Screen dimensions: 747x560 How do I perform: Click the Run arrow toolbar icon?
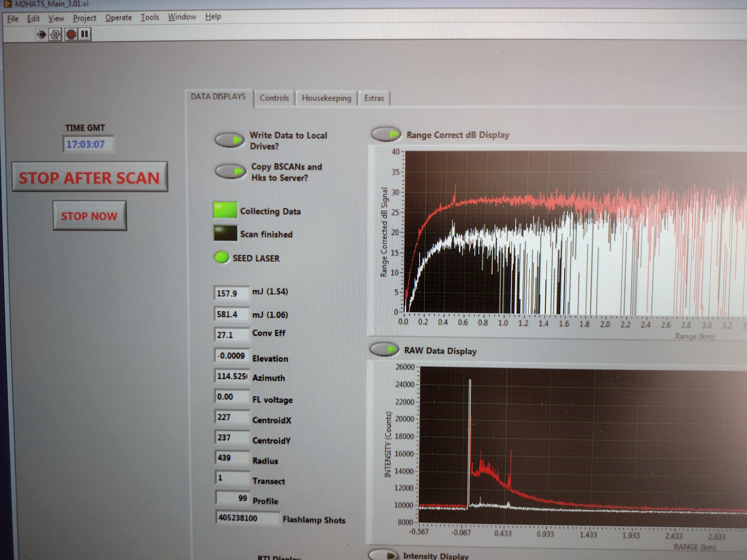coord(41,34)
